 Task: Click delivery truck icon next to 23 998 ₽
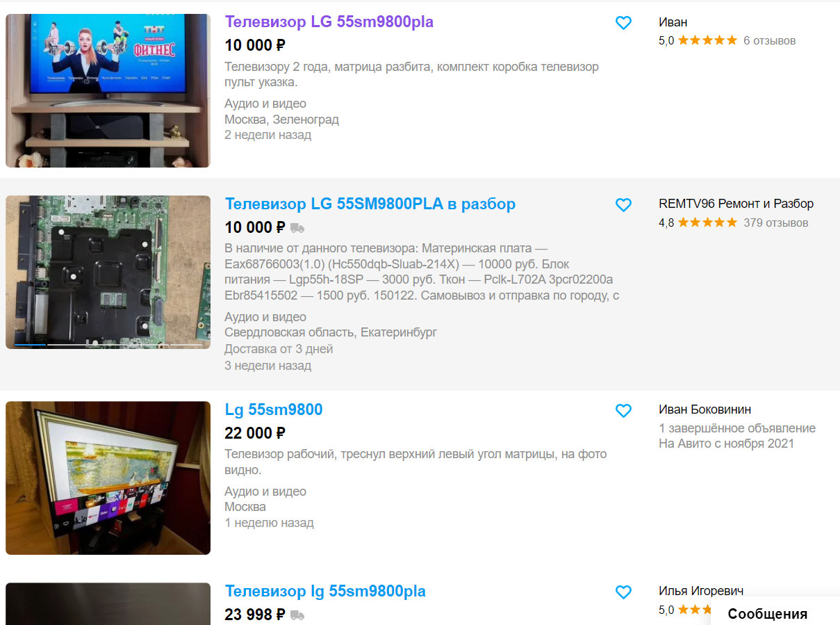(297, 615)
